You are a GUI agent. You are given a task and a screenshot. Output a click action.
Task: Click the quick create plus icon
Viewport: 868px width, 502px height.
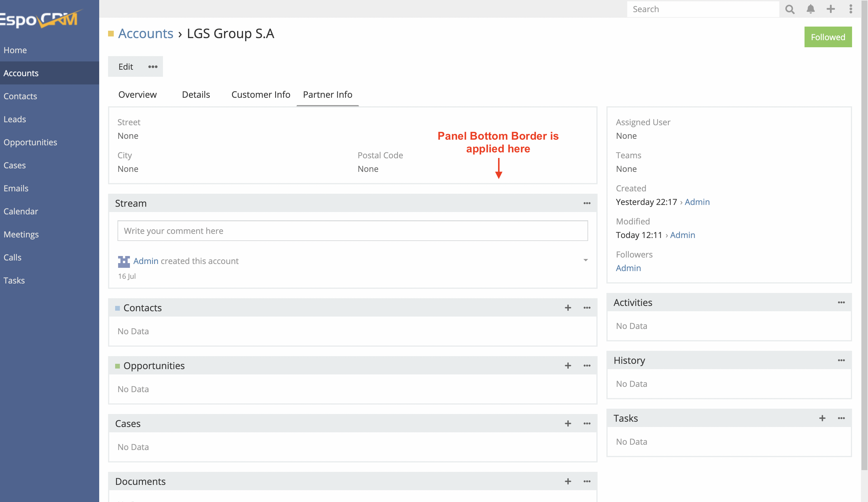click(x=831, y=9)
